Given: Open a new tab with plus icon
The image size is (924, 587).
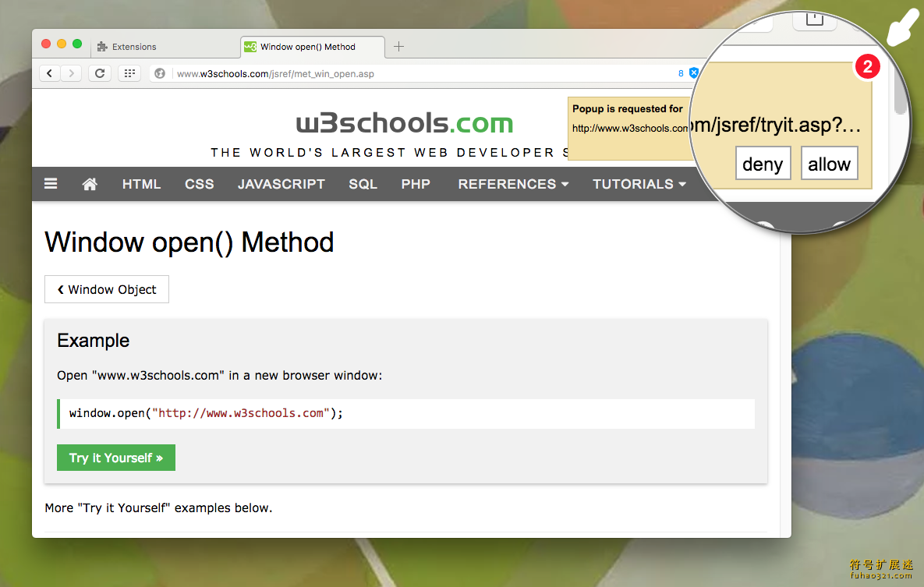Looking at the screenshot, I should pyautogui.click(x=399, y=47).
